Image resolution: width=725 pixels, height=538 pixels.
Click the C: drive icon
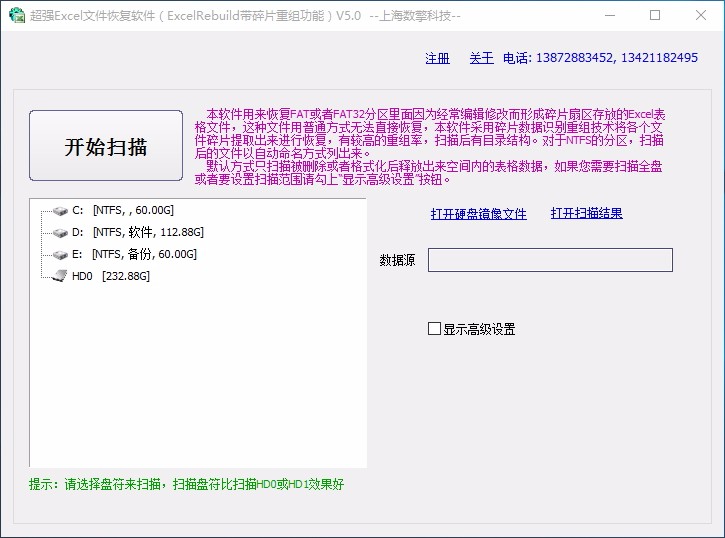click(x=60, y=211)
